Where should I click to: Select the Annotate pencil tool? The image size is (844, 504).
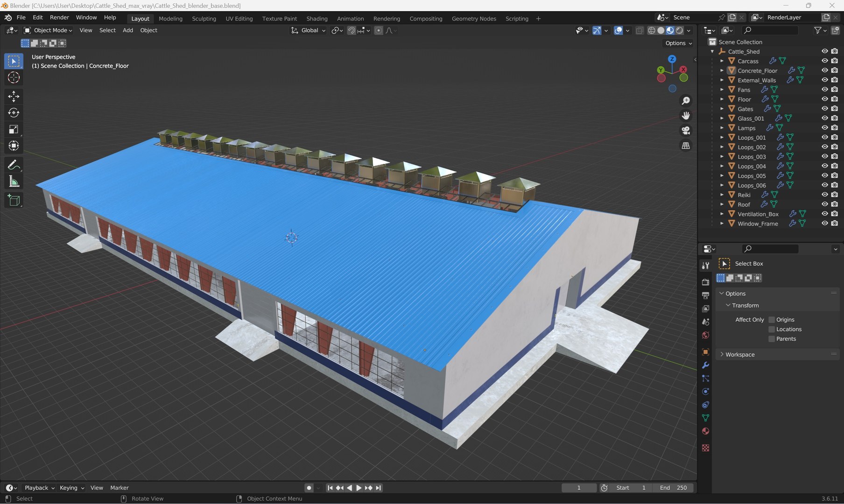tap(14, 165)
